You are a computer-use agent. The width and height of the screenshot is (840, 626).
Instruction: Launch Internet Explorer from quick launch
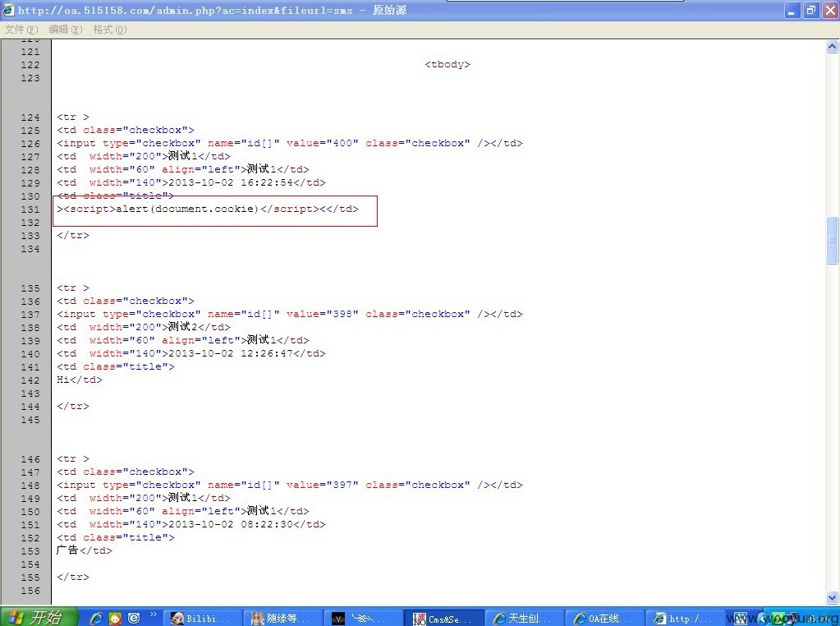(97, 618)
